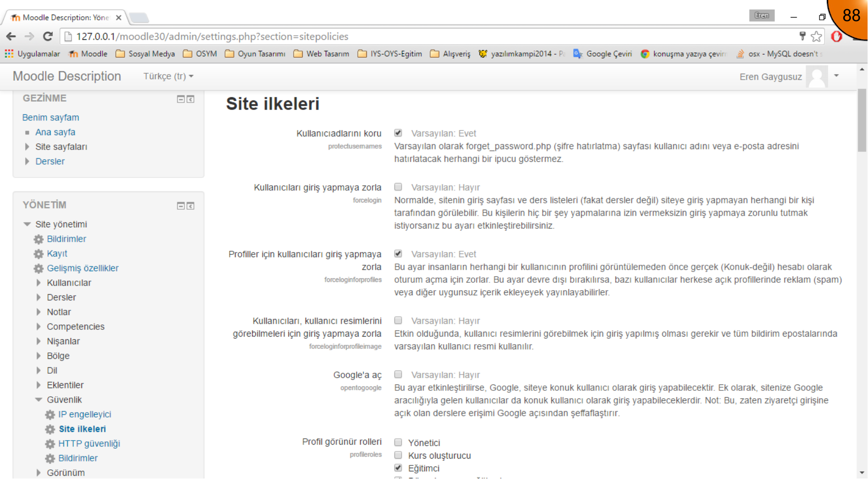Viewport: 868px width, 488px height.
Task: Click the saved password key icon
Action: pyautogui.click(x=802, y=36)
